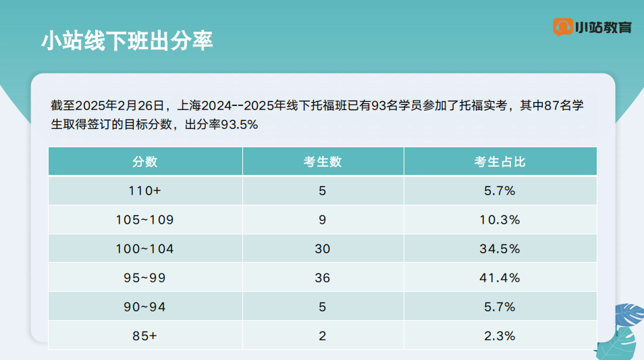Image resolution: width=644 pixels, height=360 pixels.
Task: Click the count 9 in 105~109 row
Action: [323, 220]
